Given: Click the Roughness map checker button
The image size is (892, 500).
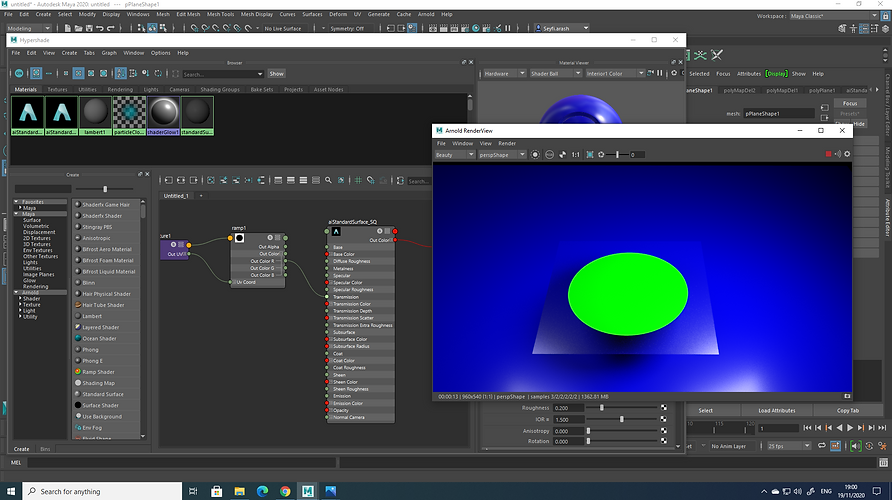Looking at the screenshot, I should coord(663,408).
